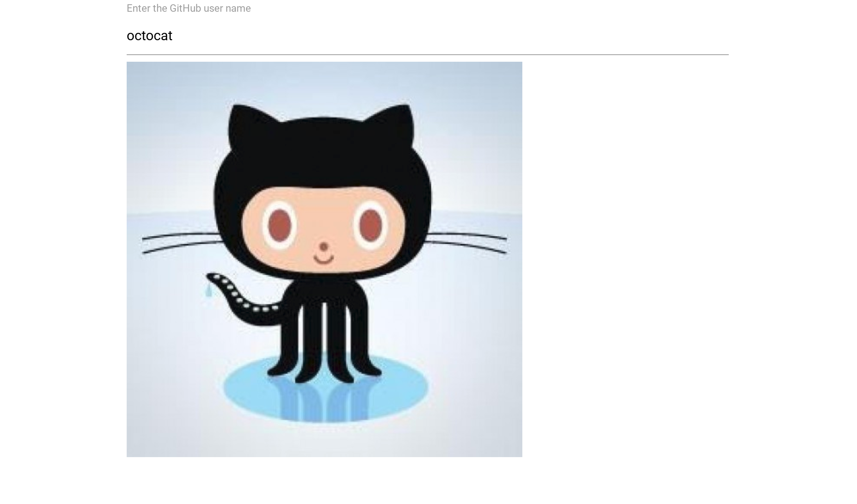Click the "Enter the GitHub user name" label
Viewport: 857px width, 504px height.
pos(188,8)
